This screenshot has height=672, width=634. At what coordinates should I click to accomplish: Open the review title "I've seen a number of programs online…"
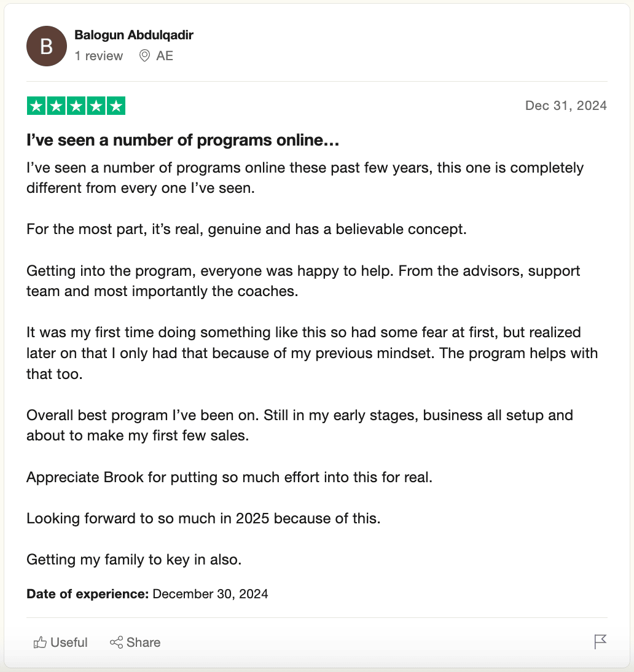pyautogui.click(x=183, y=141)
